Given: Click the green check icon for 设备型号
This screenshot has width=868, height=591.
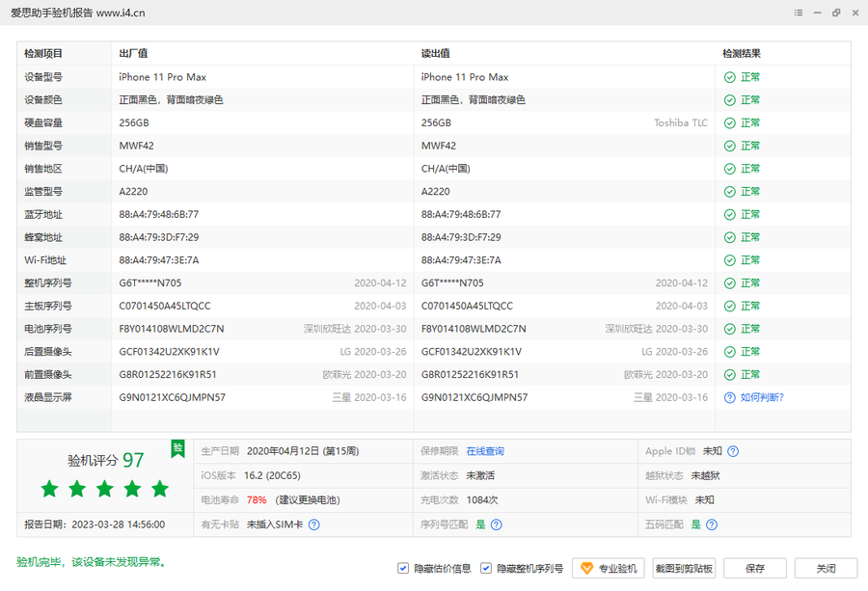Looking at the screenshot, I should click(730, 77).
